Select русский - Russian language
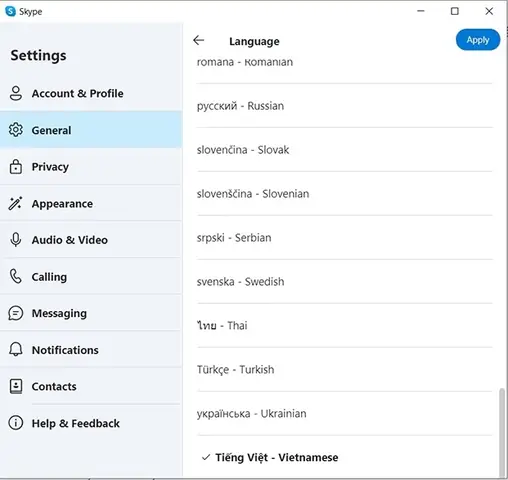The image size is (508, 480). (345, 106)
